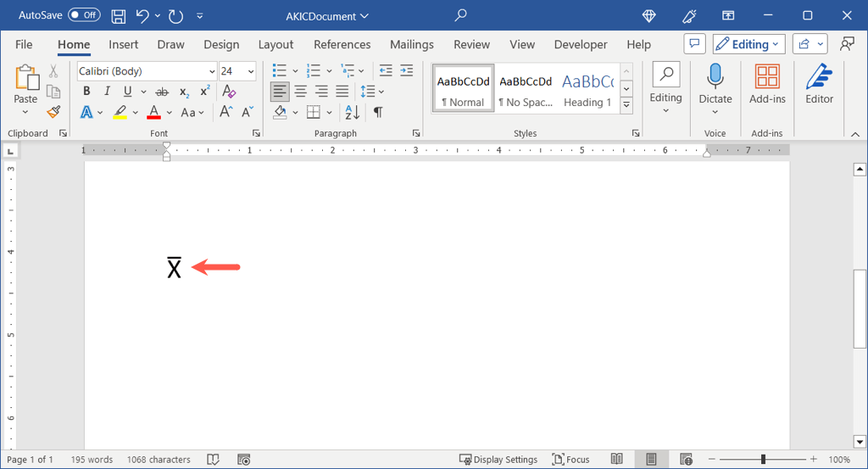The width and height of the screenshot is (868, 469).
Task: Expand the bullets list dropdown arrow
Action: [x=295, y=71]
